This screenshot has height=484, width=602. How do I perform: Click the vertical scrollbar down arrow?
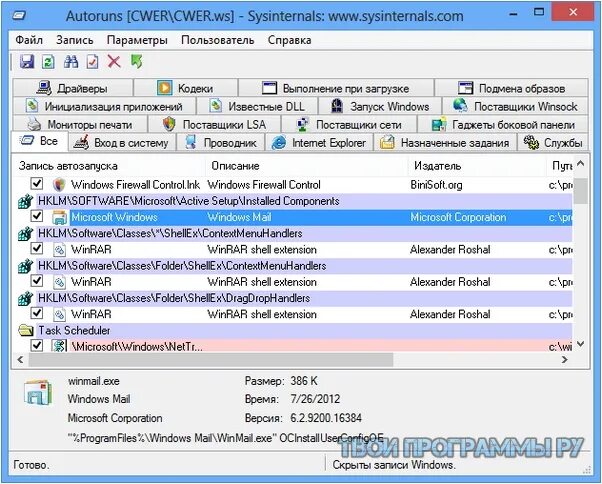(580, 344)
